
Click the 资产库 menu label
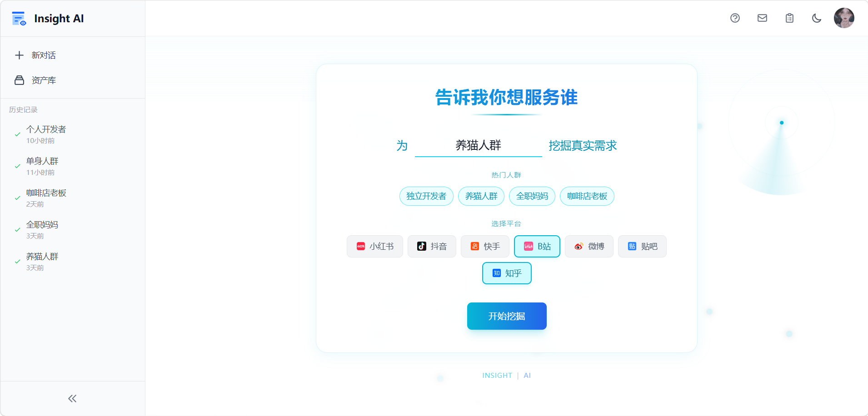(x=44, y=80)
